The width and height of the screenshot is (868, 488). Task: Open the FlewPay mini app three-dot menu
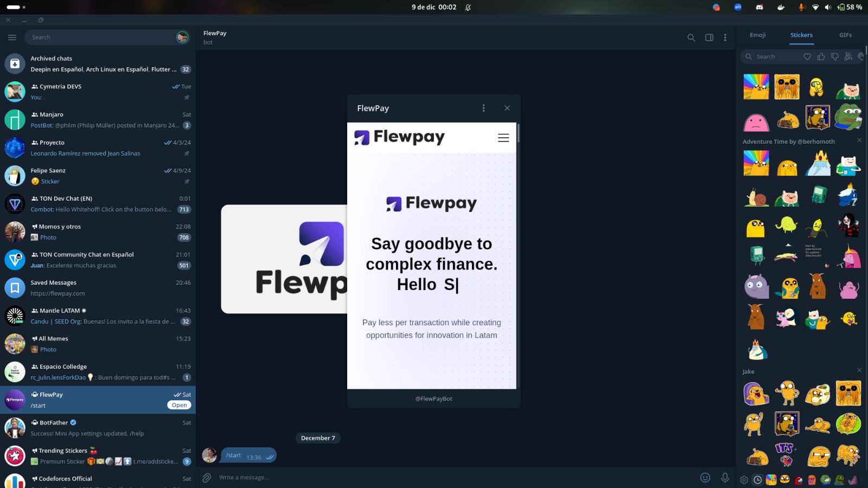(484, 108)
